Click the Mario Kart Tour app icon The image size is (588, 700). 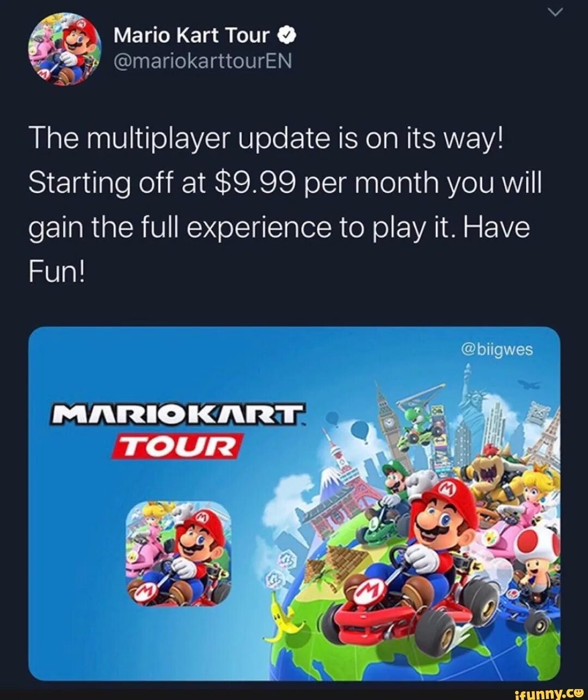[178, 554]
